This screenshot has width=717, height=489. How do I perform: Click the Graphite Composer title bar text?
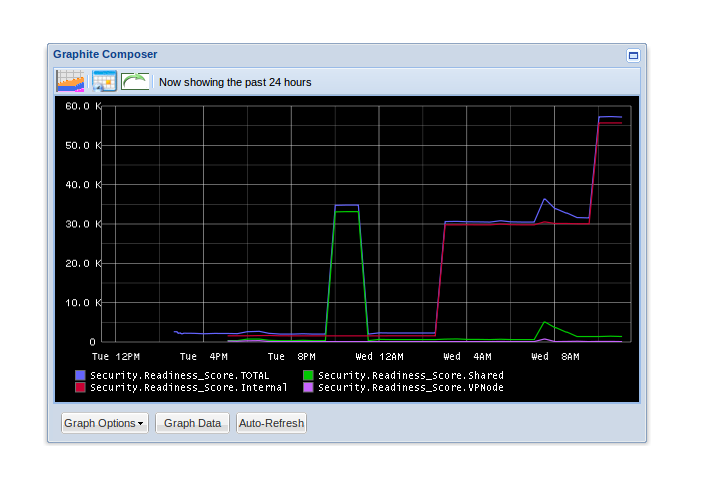105,54
